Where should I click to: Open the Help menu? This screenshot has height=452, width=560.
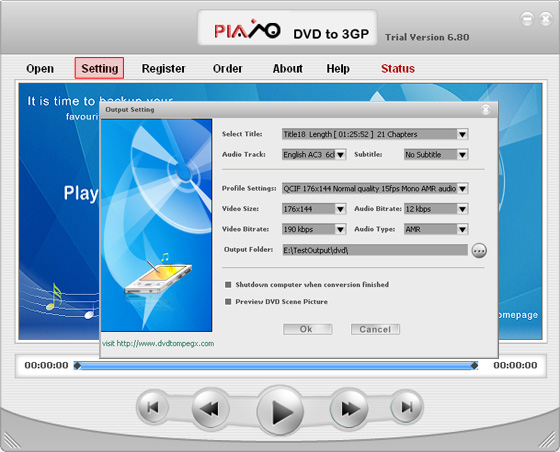[x=338, y=69]
